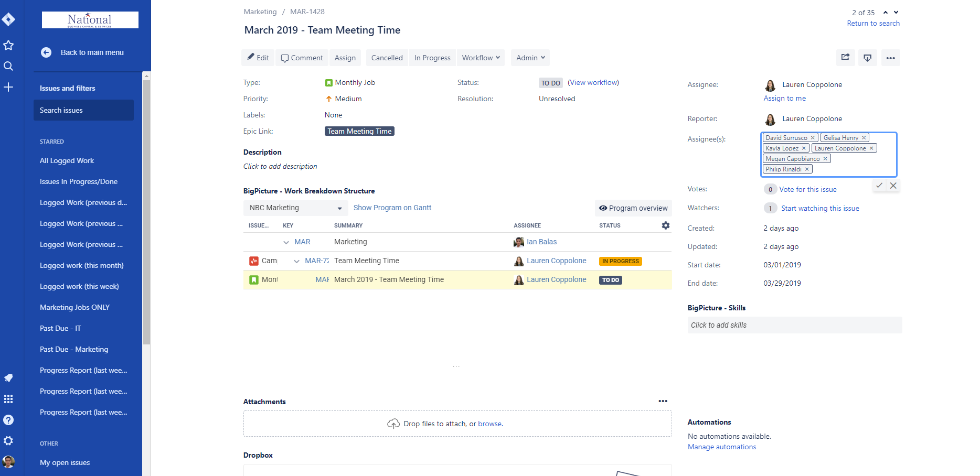
Task: Open the Attachments options ellipsis
Action: pos(663,401)
